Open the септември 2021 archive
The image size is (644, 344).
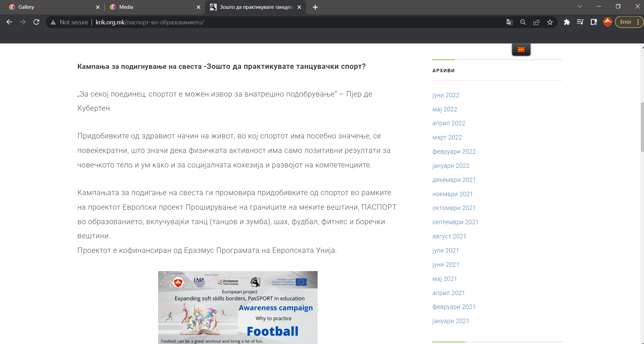pos(455,222)
